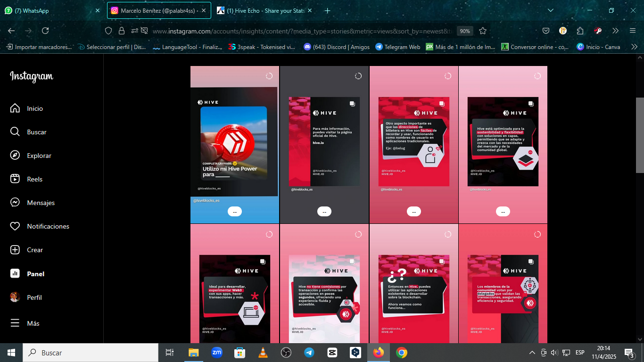Viewport: 644px width, 362px height.
Task: Open Perfil avatar in sidebar
Action: coord(15,297)
